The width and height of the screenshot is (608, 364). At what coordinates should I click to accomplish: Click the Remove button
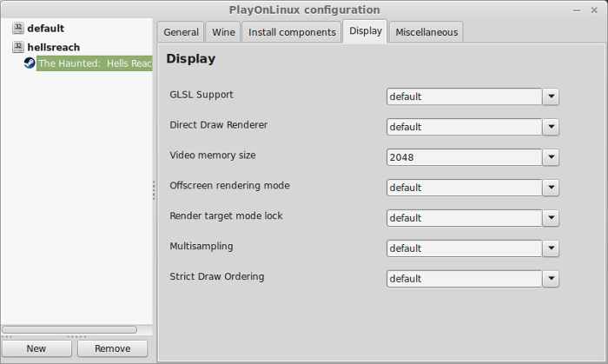[x=112, y=348]
